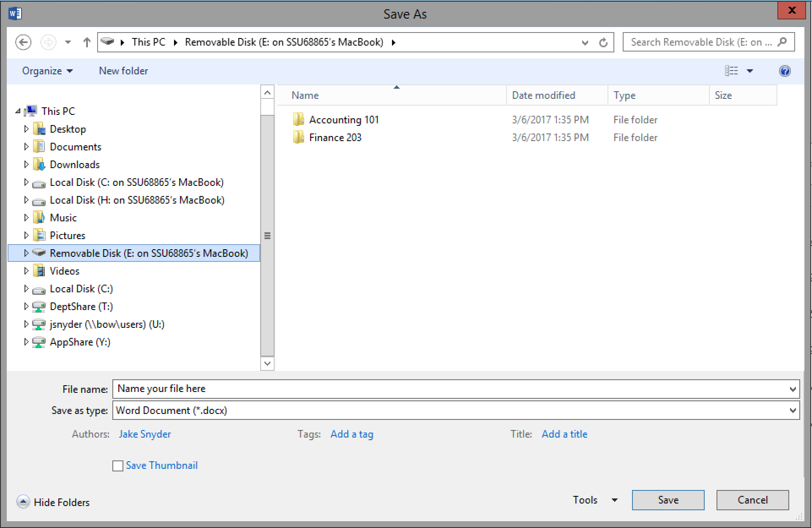Click the Save button
Image resolution: width=812 pixels, height=528 pixels.
coord(668,502)
